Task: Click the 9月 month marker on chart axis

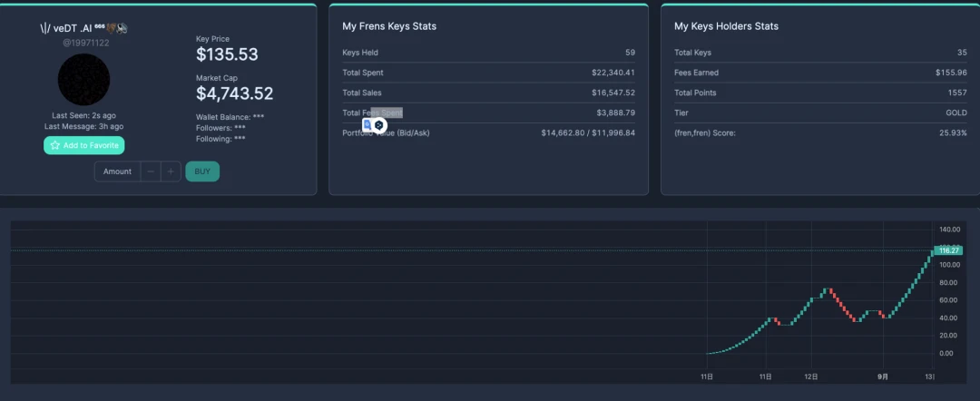Action: [x=883, y=376]
